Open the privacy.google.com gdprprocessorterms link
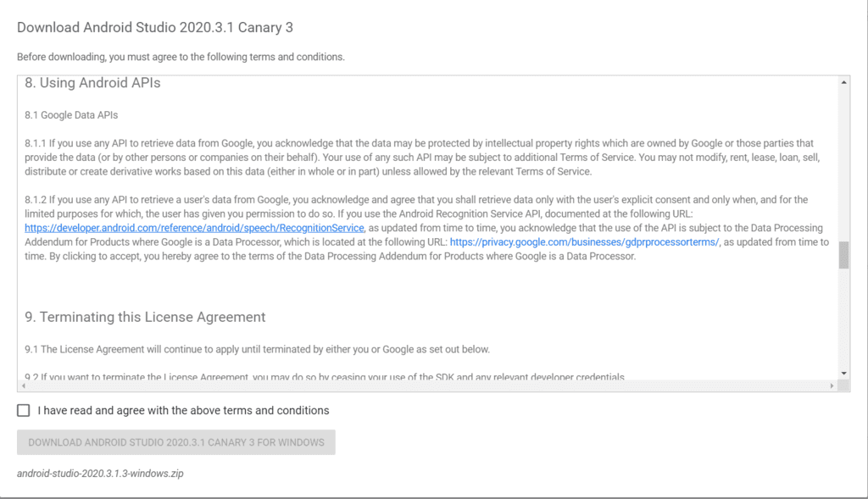This screenshot has height=499, width=868. 584,241
